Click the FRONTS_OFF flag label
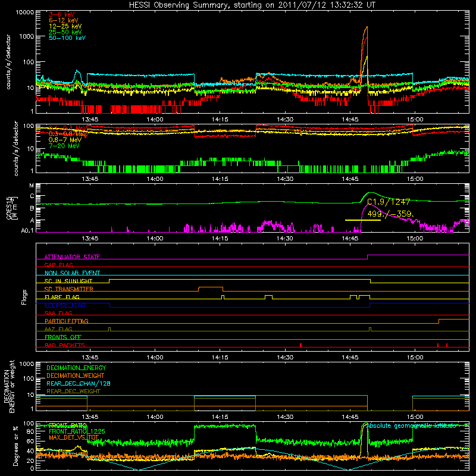This screenshot has width=476, height=476. (x=63, y=337)
